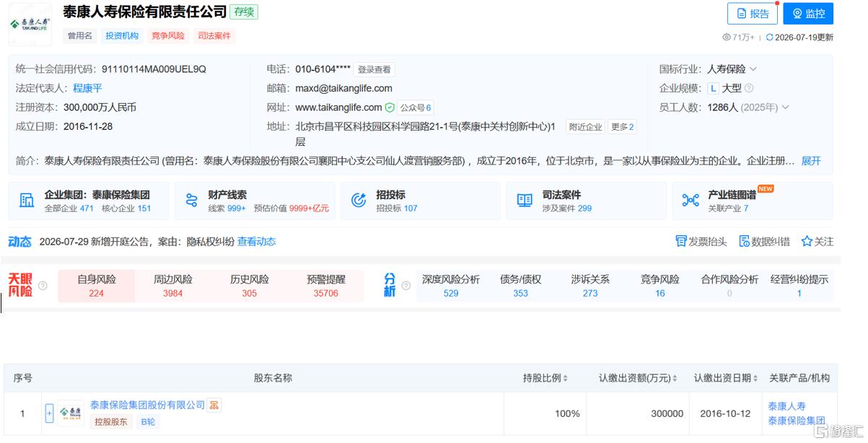Click the help icon next to 大型
This screenshot has height=443, width=868.
[749, 88]
